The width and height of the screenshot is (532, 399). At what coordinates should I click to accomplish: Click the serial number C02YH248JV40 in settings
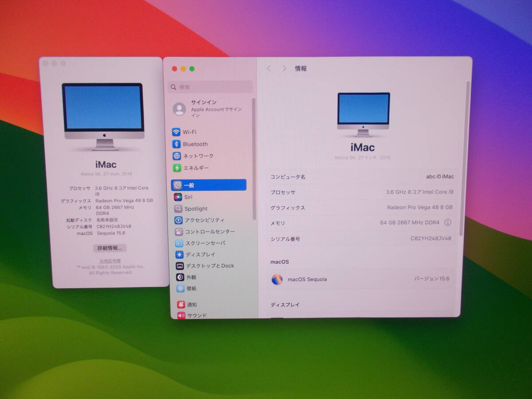point(431,239)
